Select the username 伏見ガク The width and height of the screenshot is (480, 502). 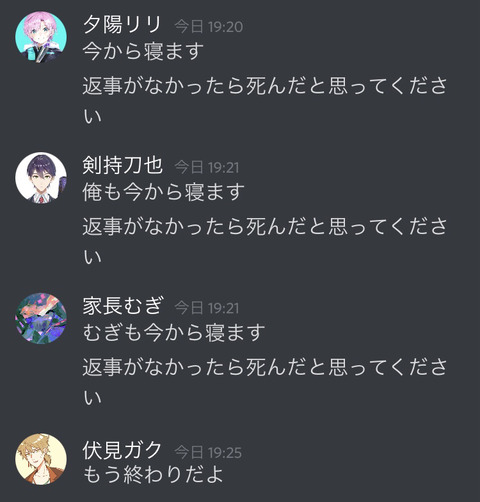(122, 450)
